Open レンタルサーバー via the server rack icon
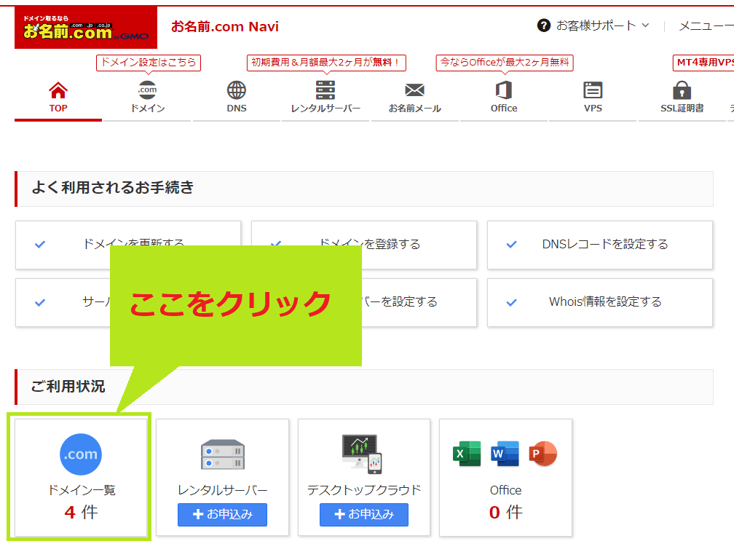 (325, 92)
